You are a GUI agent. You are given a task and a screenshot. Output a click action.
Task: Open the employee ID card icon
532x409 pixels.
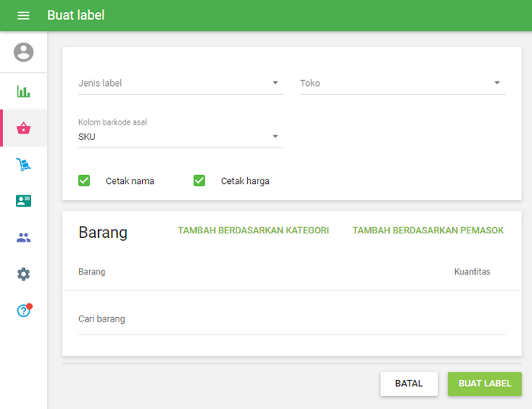pos(24,201)
